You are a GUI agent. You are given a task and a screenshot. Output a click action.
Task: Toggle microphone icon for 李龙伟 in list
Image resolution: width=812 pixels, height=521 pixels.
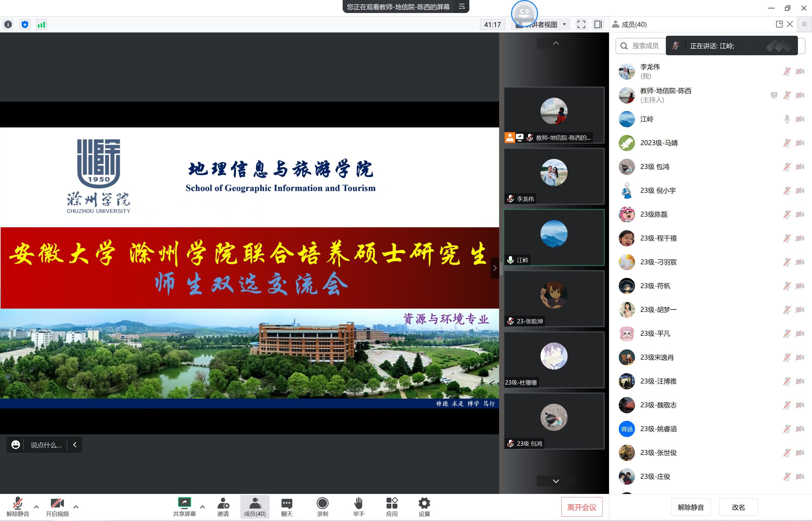pos(787,71)
